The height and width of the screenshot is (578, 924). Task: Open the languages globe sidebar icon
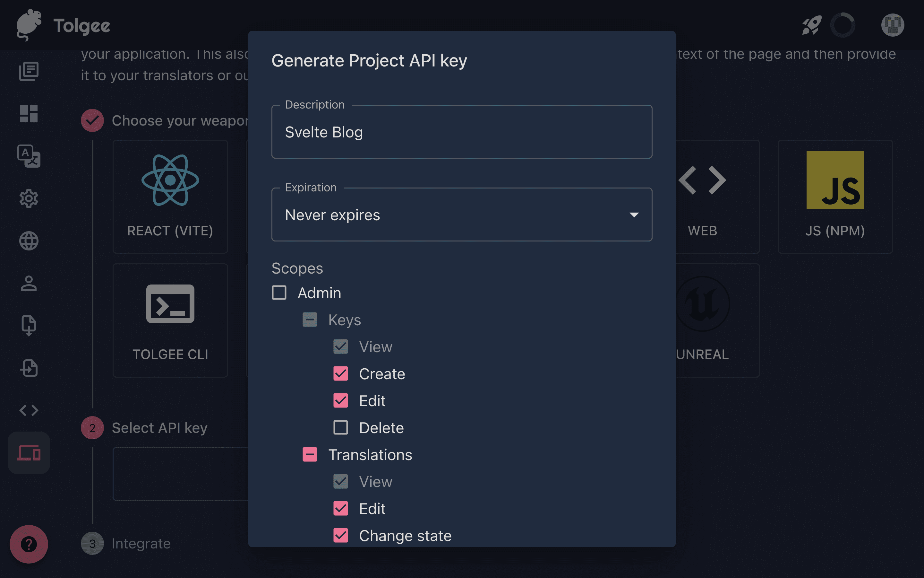pos(29,241)
